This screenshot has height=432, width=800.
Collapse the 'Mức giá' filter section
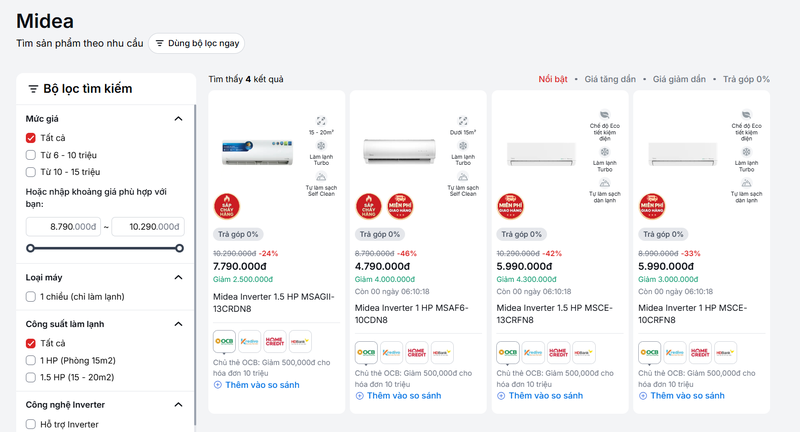tap(178, 119)
